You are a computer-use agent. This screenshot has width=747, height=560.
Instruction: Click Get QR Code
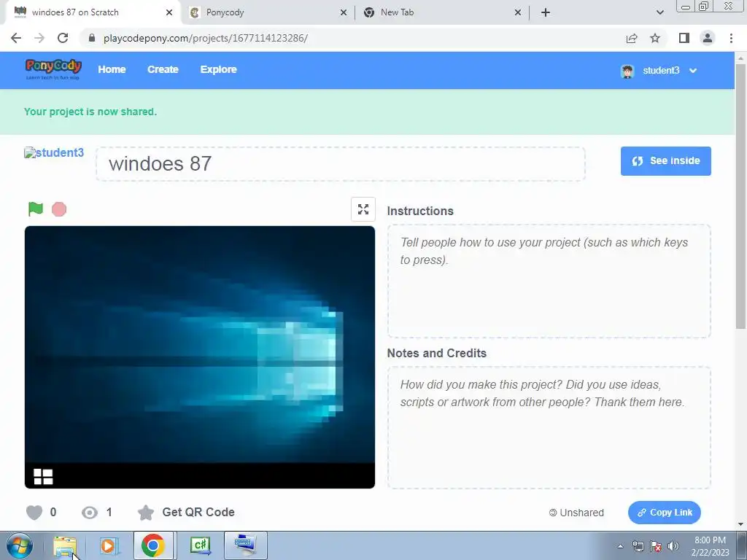click(198, 513)
